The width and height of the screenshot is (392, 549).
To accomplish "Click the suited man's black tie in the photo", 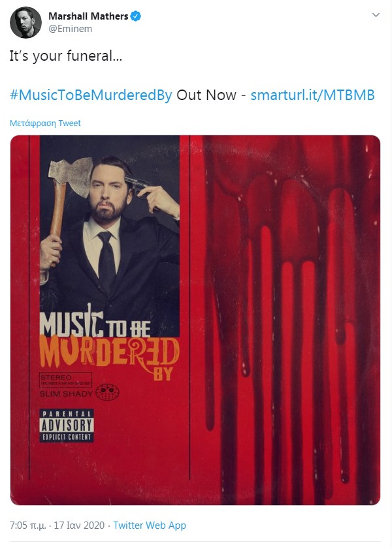I will [x=106, y=261].
